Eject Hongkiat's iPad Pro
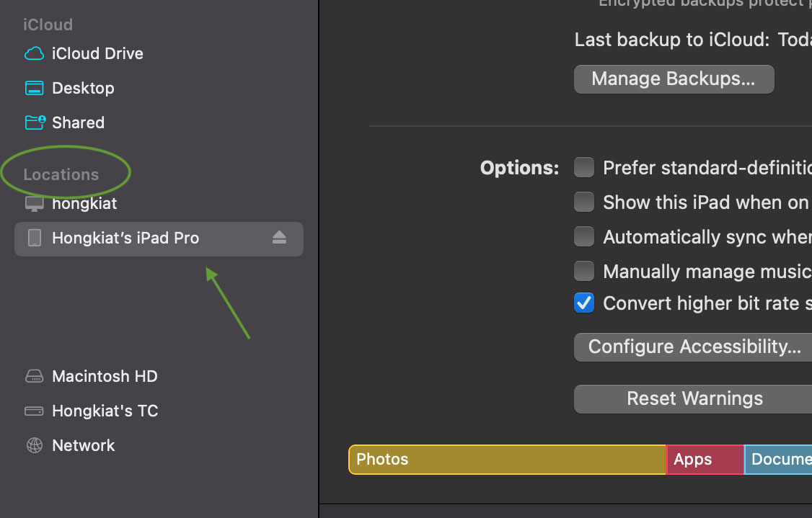Viewport: 812px width, 518px height. click(x=279, y=238)
